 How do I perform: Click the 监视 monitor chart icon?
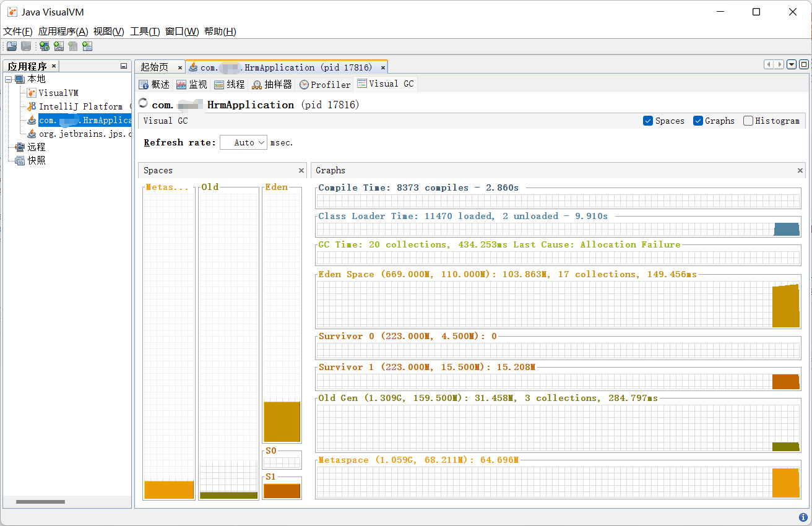pyautogui.click(x=181, y=85)
